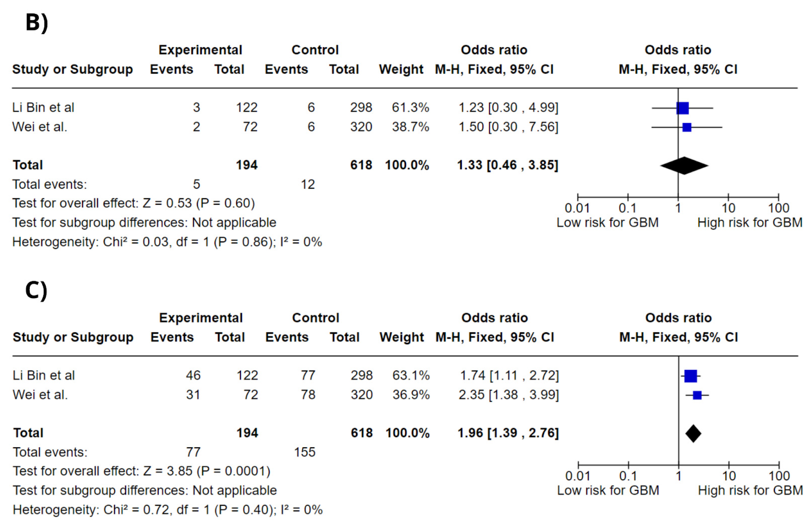Click heterogeneity text Chi² = 0.03 line
The image size is (812, 525).
(167, 242)
